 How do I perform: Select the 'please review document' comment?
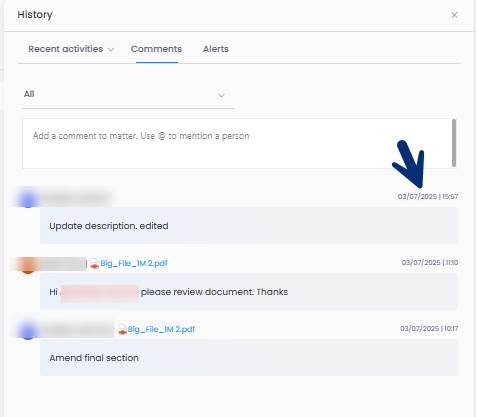(249, 292)
